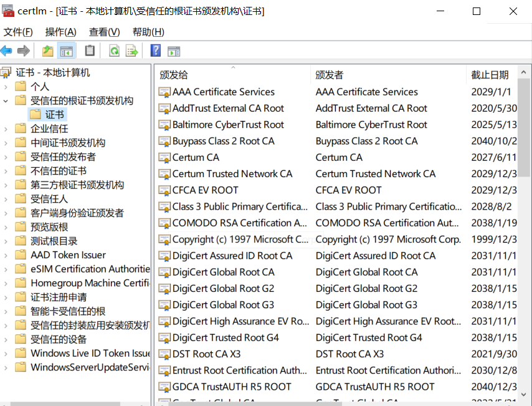
Task: Click the Up one level folder icon
Action: (47, 51)
